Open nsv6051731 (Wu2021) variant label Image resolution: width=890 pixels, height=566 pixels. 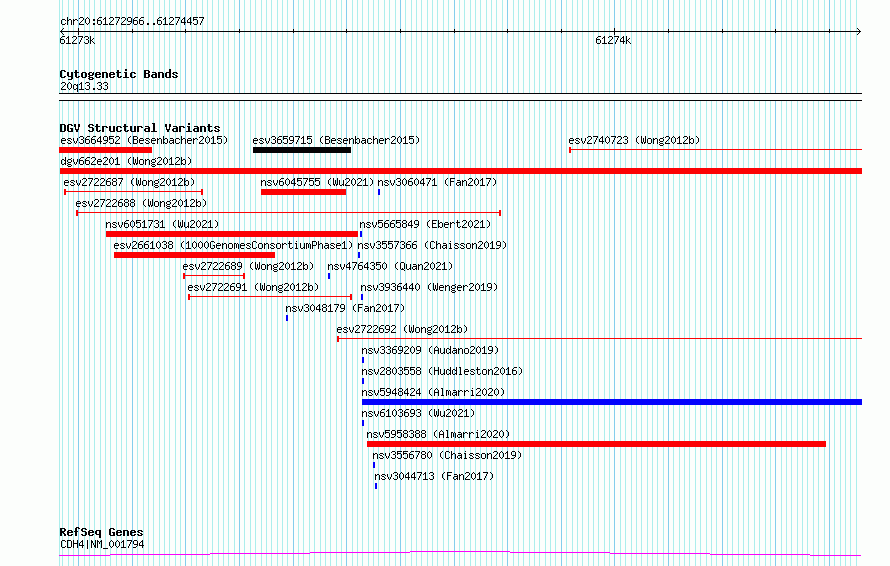[x=162, y=224]
